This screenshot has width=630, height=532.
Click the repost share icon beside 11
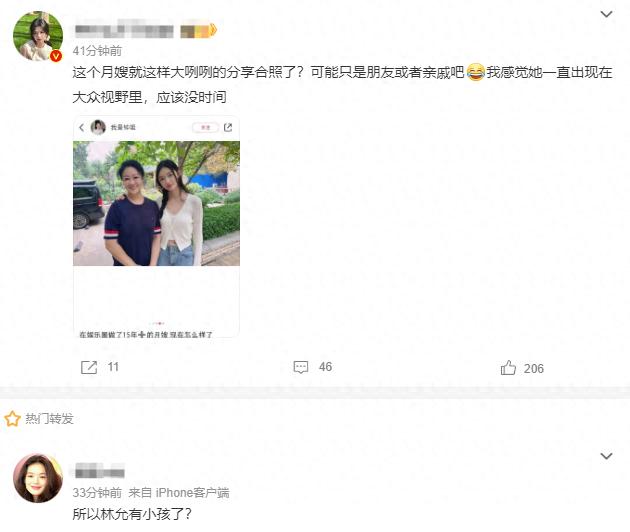tap(89, 367)
